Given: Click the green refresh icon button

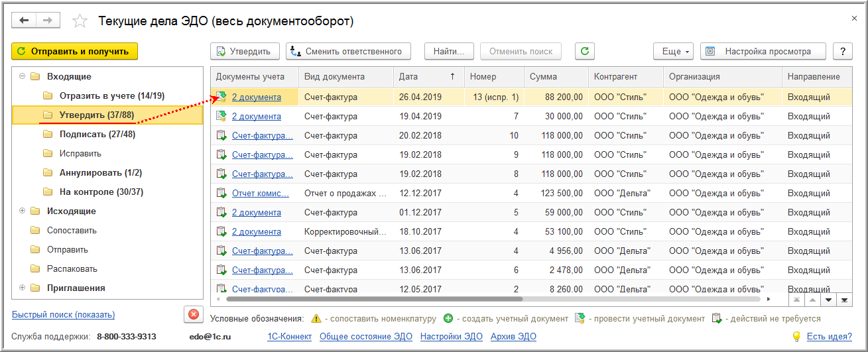Looking at the screenshot, I should [x=584, y=51].
